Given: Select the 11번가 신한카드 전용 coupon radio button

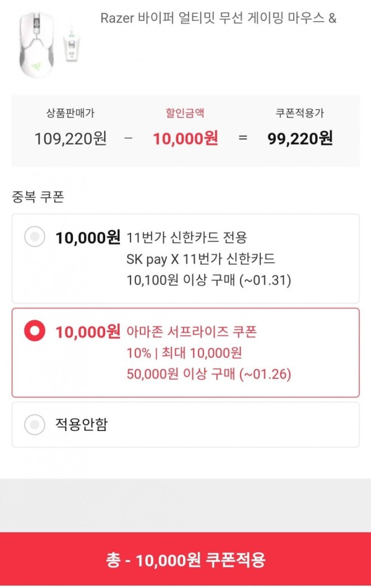Looking at the screenshot, I should [x=35, y=237].
